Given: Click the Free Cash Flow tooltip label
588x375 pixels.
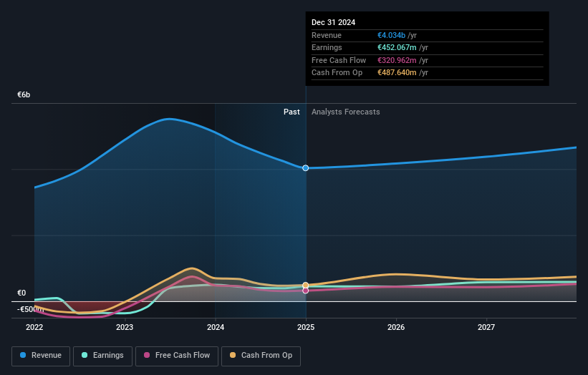Looking at the screenshot, I should (x=339, y=60).
